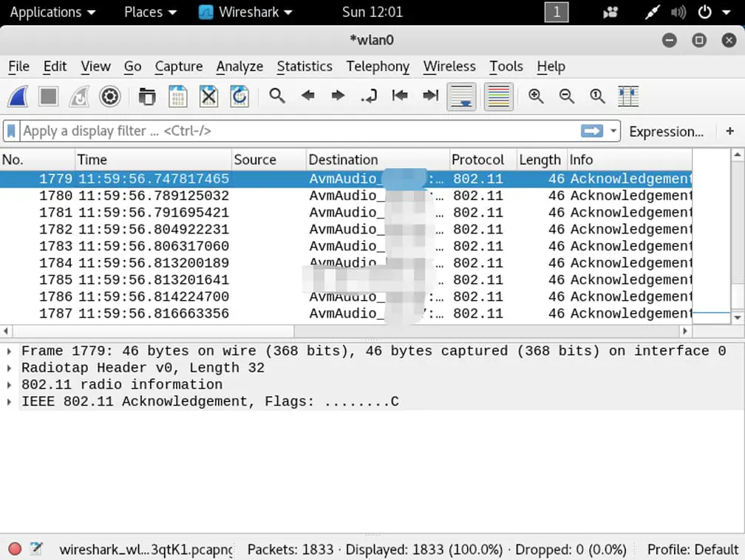Close this capture file icon
This screenshot has height=560, width=745.
point(208,97)
